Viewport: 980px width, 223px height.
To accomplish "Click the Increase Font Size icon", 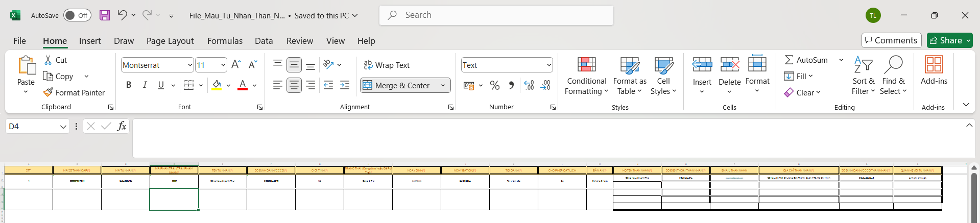I will (236, 65).
